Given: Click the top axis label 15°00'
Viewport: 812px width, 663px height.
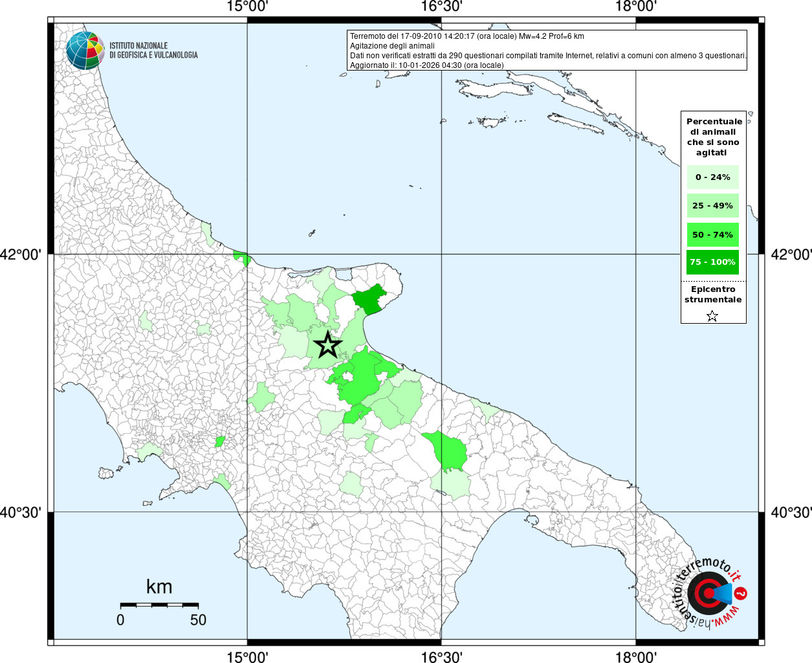Looking at the screenshot, I should (x=247, y=6).
